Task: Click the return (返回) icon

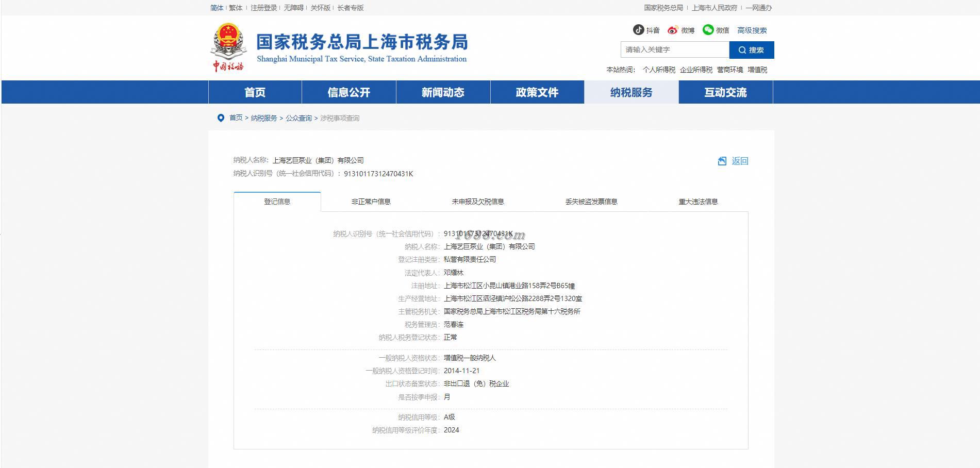Action: tap(722, 161)
